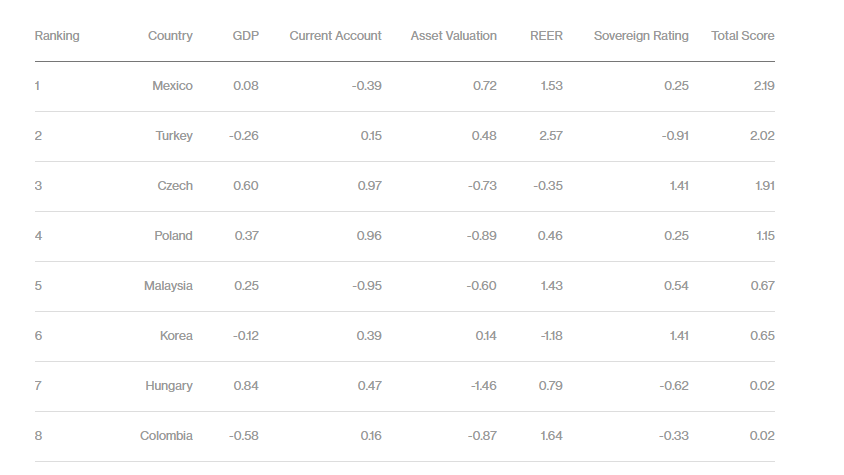Click the Korea country cell
The height and width of the screenshot is (475, 844).
coord(176,336)
